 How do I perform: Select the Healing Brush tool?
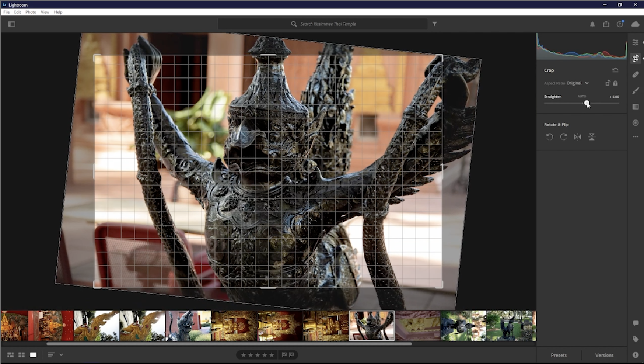pos(636,74)
